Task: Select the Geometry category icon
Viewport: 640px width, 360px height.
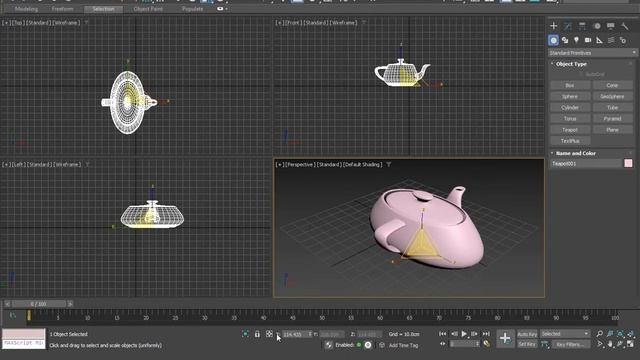Action: tap(553, 40)
